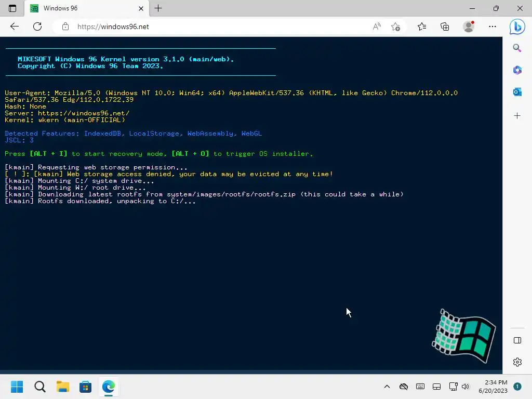
Task: Click the Downloading latest rootfs line
Action: (x=204, y=194)
